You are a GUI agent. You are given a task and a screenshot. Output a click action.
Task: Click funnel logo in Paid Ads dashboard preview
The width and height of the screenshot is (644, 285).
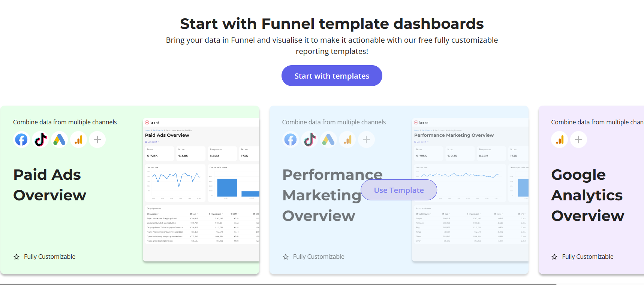coord(152,122)
